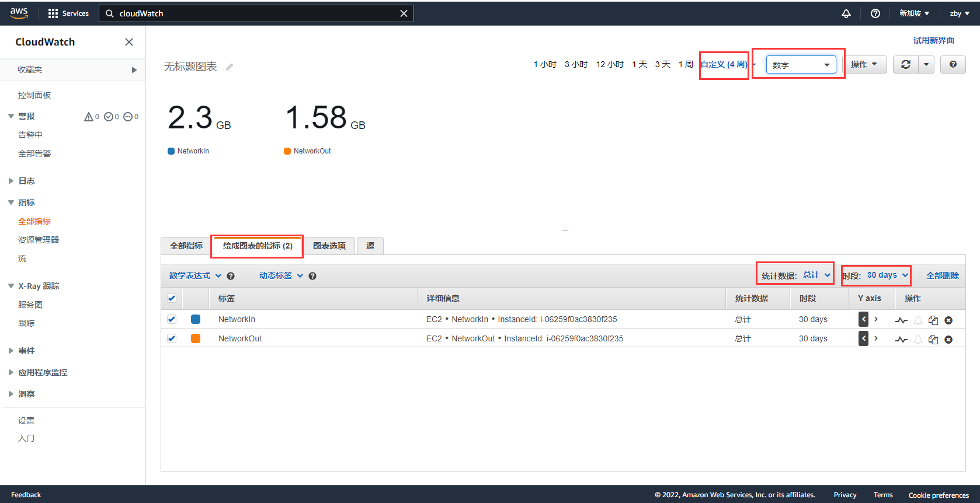Duplicate the NetworkIn metric row
The height and width of the screenshot is (503, 980).
pos(933,320)
